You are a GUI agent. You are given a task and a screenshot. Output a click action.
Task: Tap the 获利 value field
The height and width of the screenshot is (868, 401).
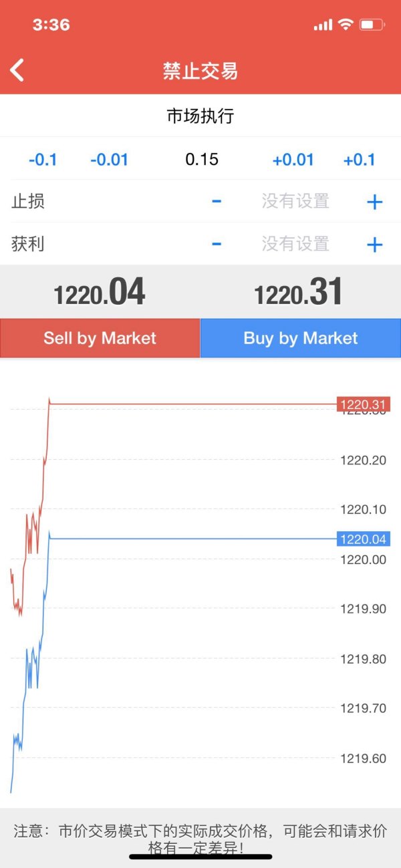pyautogui.click(x=295, y=244)
